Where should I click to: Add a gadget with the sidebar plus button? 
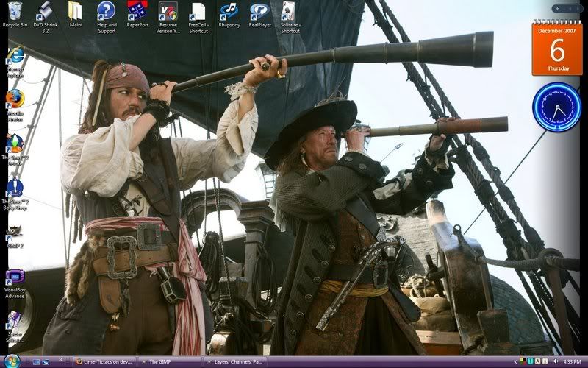coord(557,8)
